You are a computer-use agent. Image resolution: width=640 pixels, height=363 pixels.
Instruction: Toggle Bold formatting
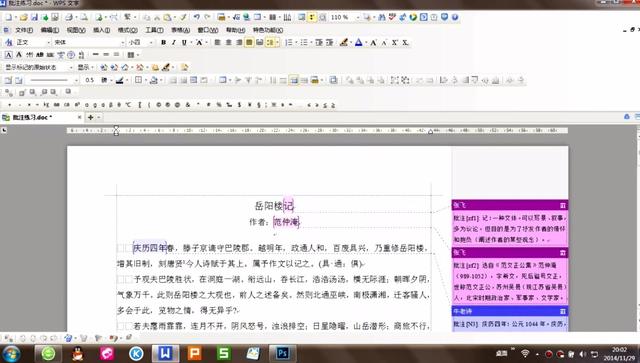click(163, 42)
